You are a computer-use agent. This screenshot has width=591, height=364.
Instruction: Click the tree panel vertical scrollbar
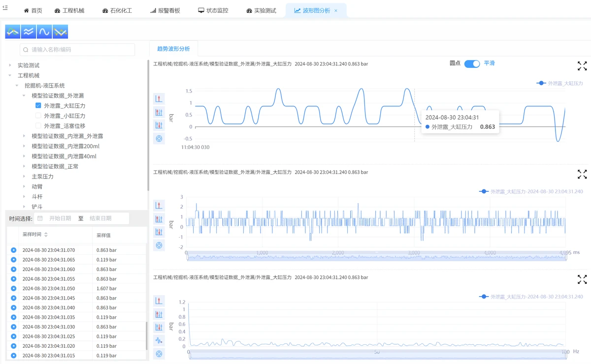[148, 125]
